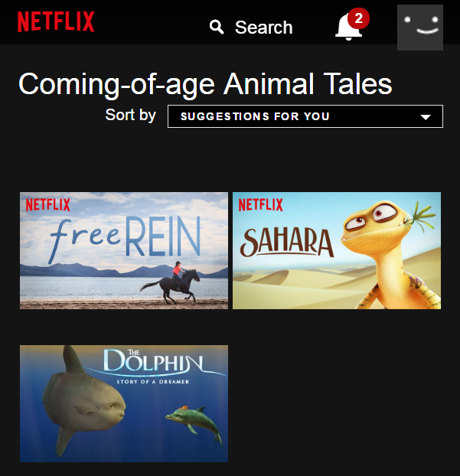
Task: Click the Netflix badge on Sahara
Action: pyautogui.click(x=260, y=205)
